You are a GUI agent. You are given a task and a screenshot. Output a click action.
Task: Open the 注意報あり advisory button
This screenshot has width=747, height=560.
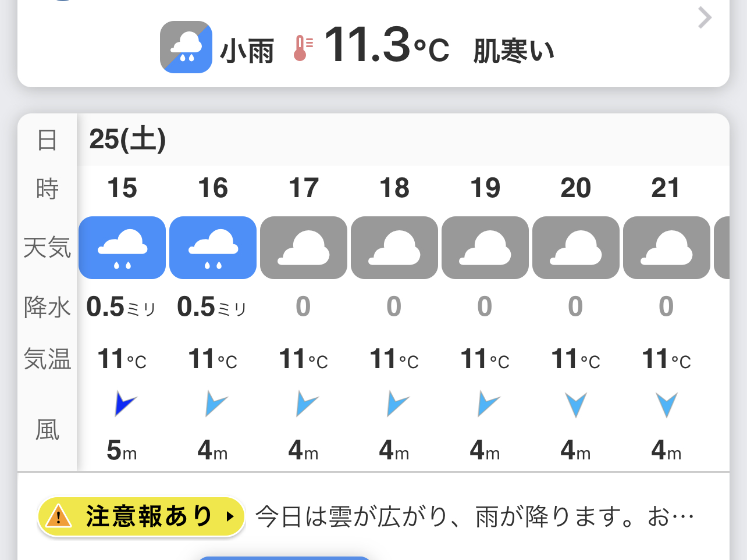point(141,516)
